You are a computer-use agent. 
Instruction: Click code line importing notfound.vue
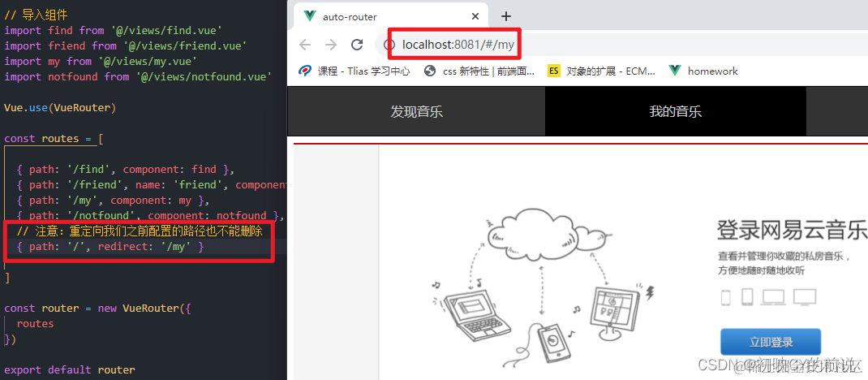(138, 77)
